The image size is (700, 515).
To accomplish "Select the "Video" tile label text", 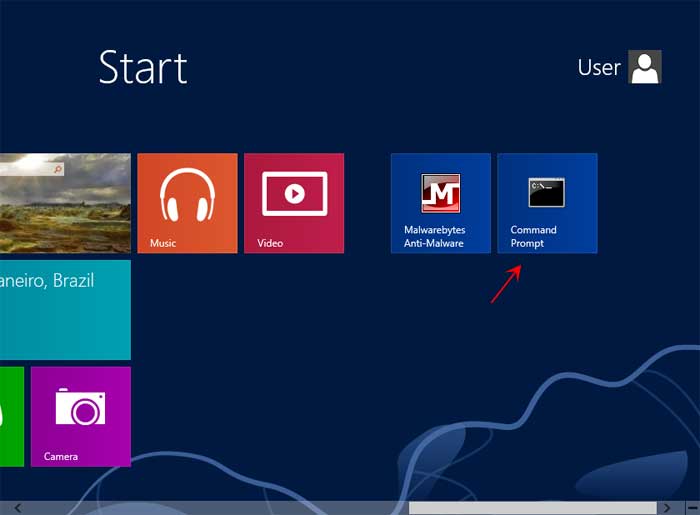I will (x=270, y=243).
